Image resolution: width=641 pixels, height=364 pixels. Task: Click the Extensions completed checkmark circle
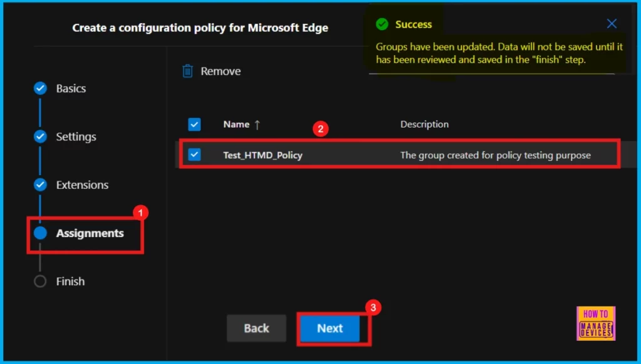[x=40, y=185]
